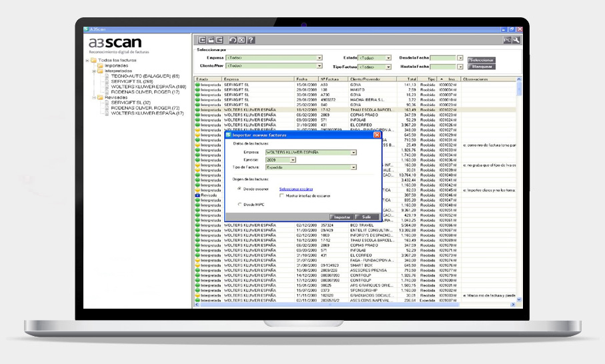Select SERVIGIFT SL (32) under Revisadas

(131, 102)
